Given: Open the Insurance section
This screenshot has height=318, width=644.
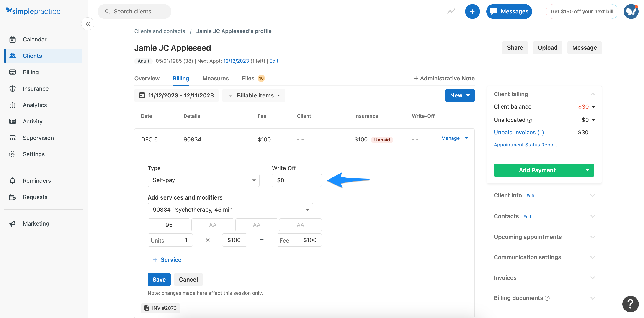Looking at the screenshot, I should (36, 88).
